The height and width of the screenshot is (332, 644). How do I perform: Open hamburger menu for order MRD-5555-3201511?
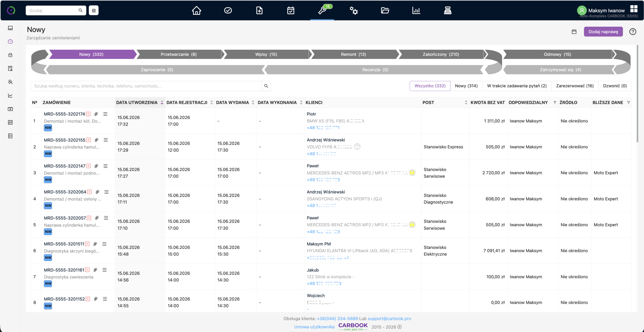tap(104, 244)
